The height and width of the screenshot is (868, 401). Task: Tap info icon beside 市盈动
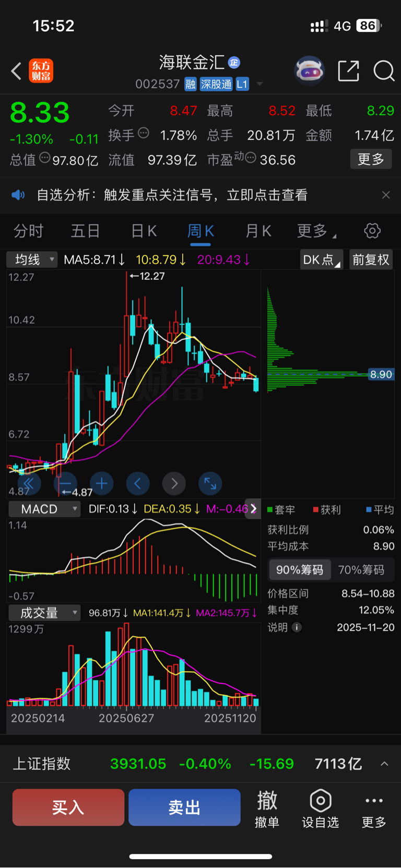pyautogui.click(x=251, y=158)
